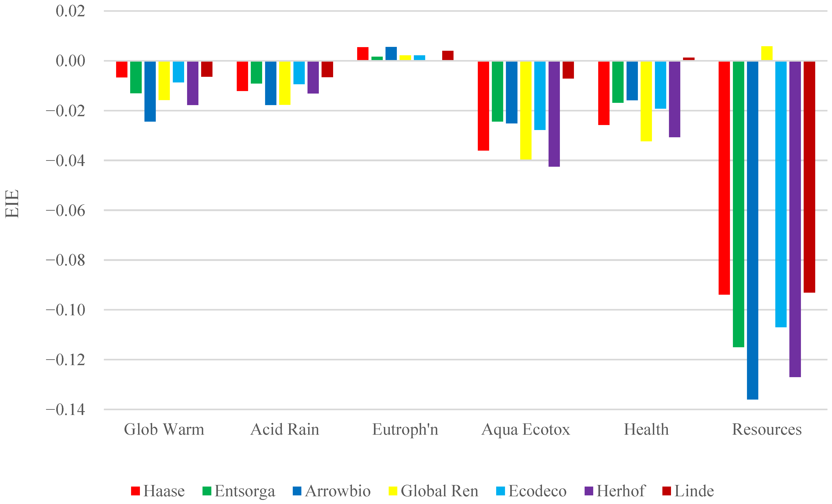Click the EIE vertical axis title

click(12, 204)
